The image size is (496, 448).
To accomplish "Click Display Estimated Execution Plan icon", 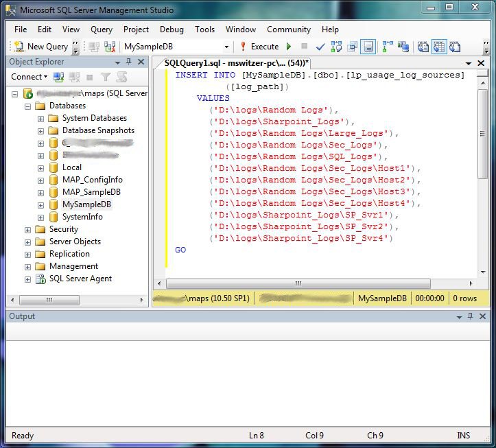I will 336,47.
